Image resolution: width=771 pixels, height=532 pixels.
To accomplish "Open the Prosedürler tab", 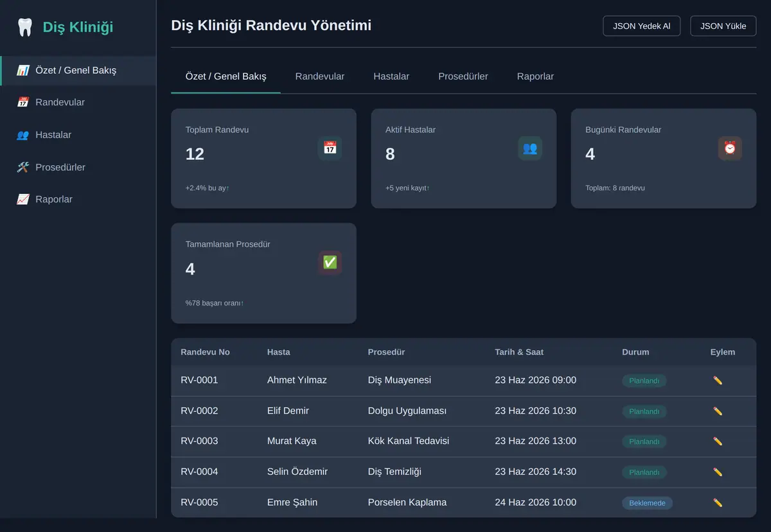I will point(463,76).
